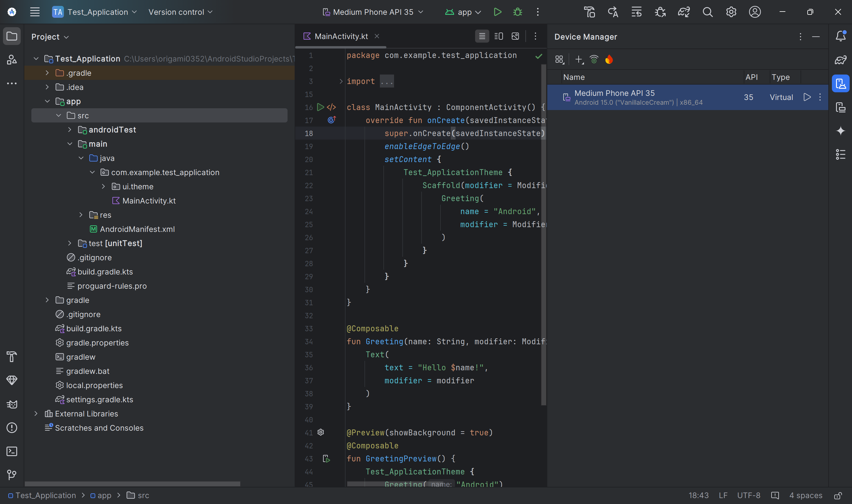
Task: Toggle read-only lock in status bar
Action: (838, 495)
